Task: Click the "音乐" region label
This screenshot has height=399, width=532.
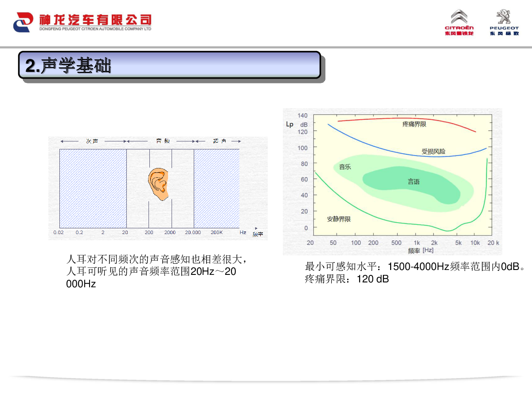Action: (345, 167)
